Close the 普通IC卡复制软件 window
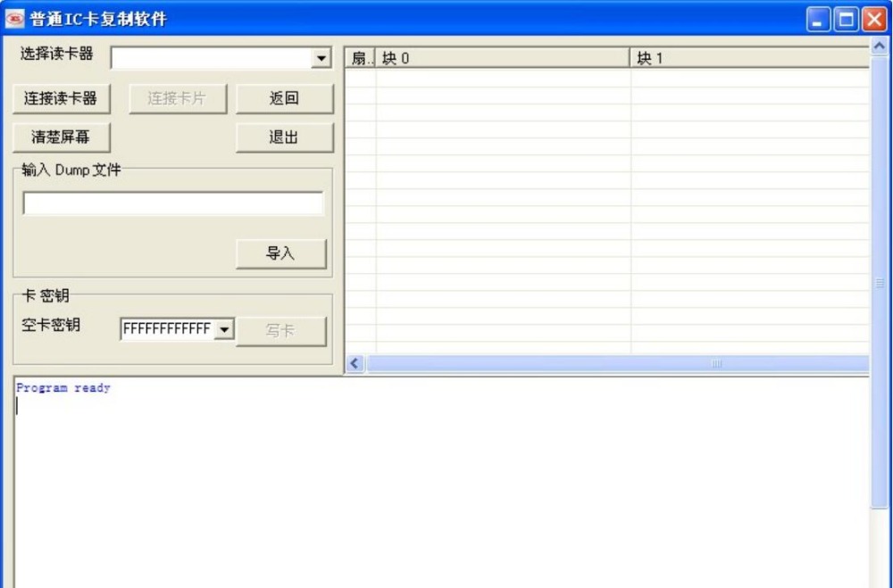Screen dimensions: 893x588 [x=874, y=20]
